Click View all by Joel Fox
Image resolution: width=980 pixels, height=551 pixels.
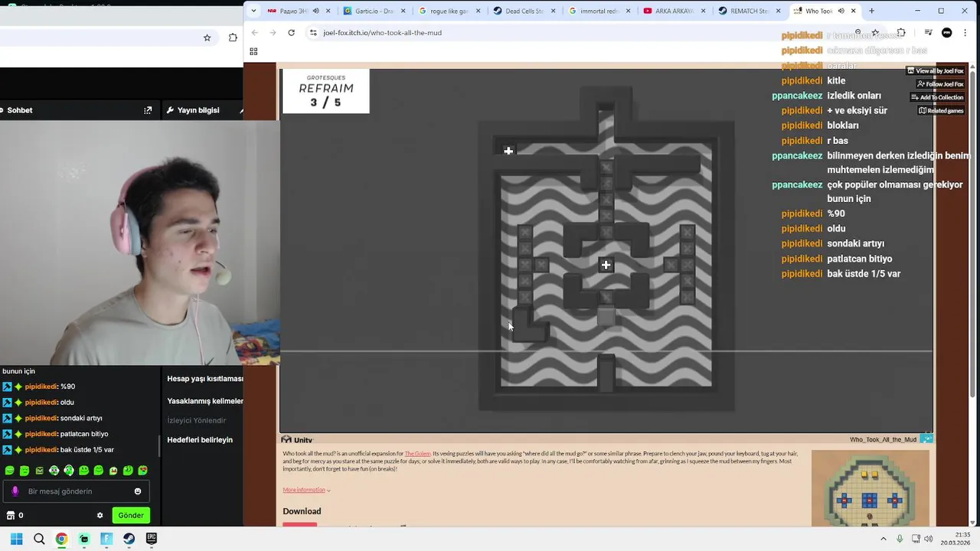pyautogui.click(x=935, y=71)
